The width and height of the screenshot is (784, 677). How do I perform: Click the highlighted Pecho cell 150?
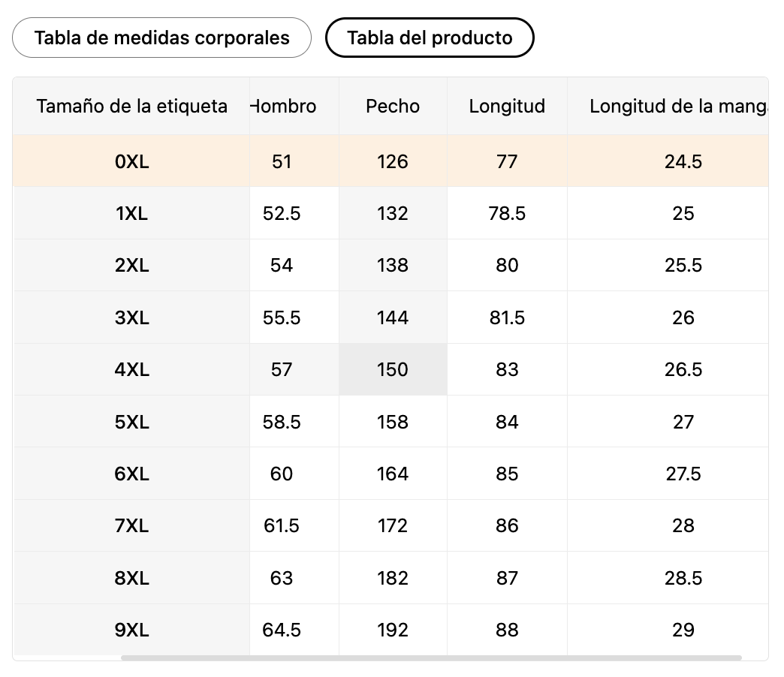[393, 369]
